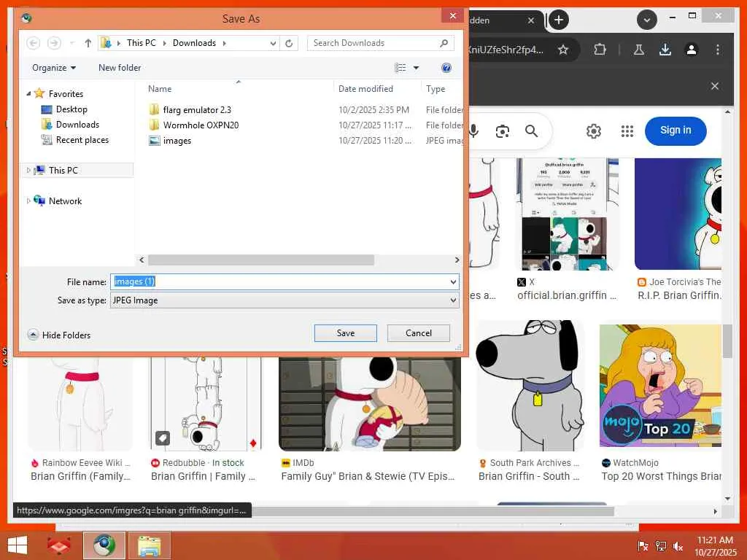The height and width of the screenshot is (560, 747).
Task: Expand the Network tree node
Action: [x=28, y=201]
